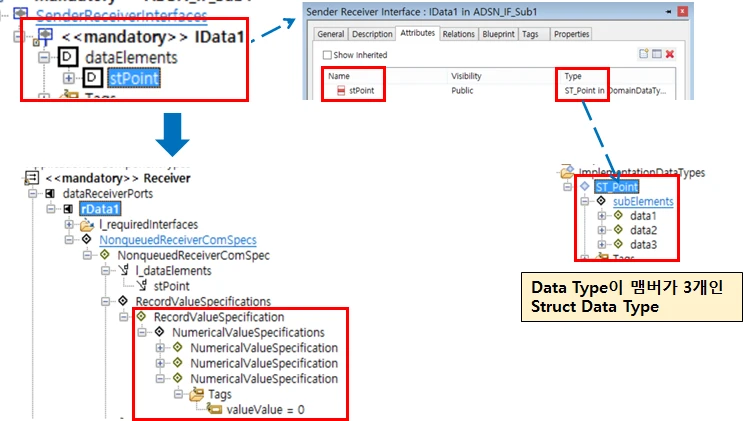Click the column view icon in dialog
743x421 pixels.
657,54
